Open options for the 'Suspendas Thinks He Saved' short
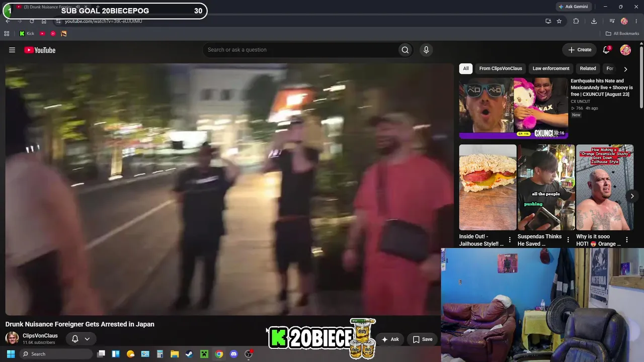The height and width of the screenshot is (362, 644). pos(568,240)
